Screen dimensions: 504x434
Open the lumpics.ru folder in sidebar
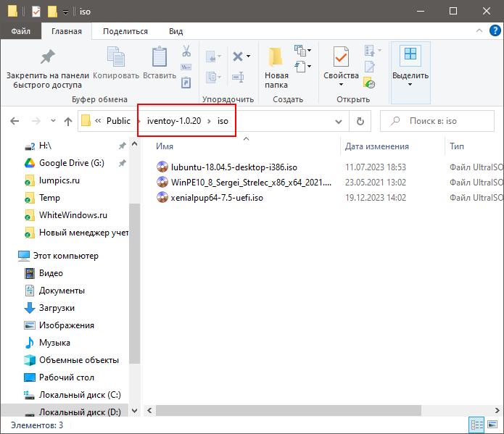[59, 180]
